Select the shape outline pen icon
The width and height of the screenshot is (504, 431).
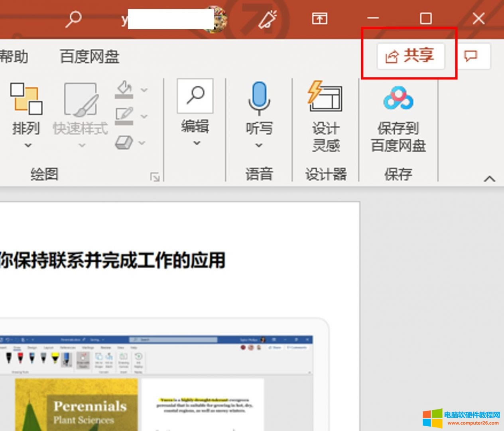(124, 116)
